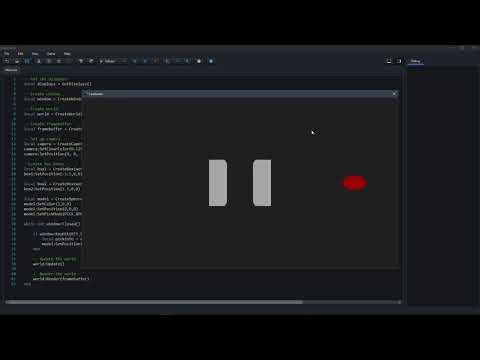This screenshot has width=480, height=360.
Task: Click the orange toolbar icon
Action: (156, 61)
